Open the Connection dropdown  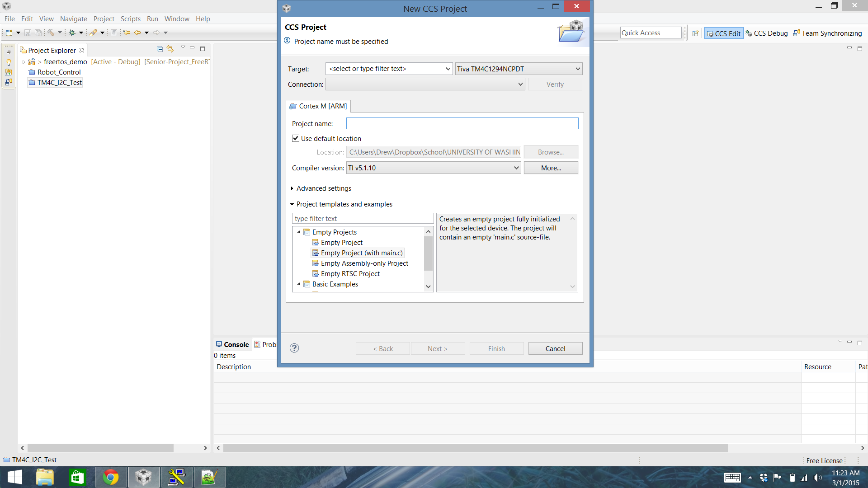(x=425, y=84)
